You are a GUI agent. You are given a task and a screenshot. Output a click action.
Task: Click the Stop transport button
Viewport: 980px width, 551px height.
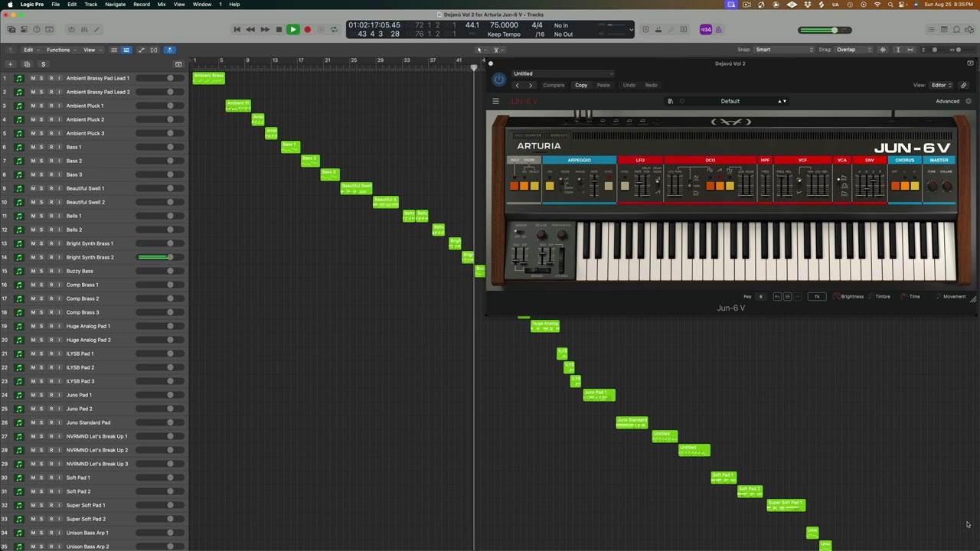(279, 29)
